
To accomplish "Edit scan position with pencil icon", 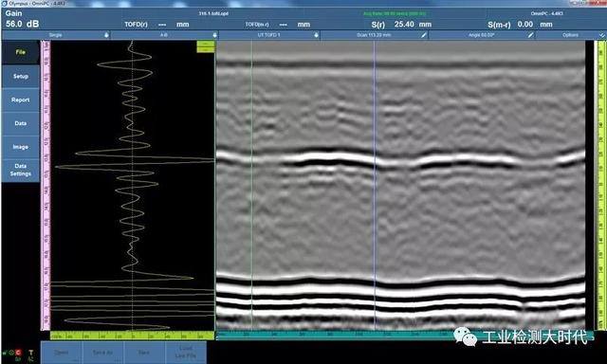I will point(424,35).
